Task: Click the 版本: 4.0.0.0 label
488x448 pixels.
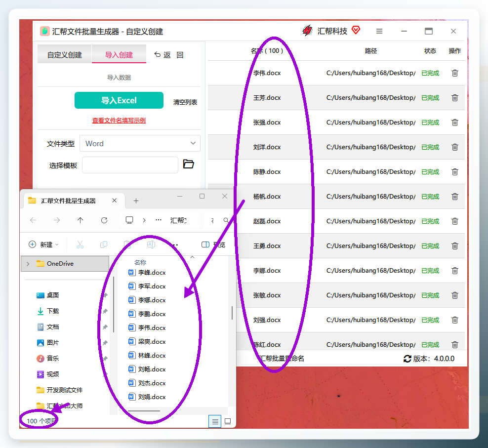Action: (x=434, y=359)
